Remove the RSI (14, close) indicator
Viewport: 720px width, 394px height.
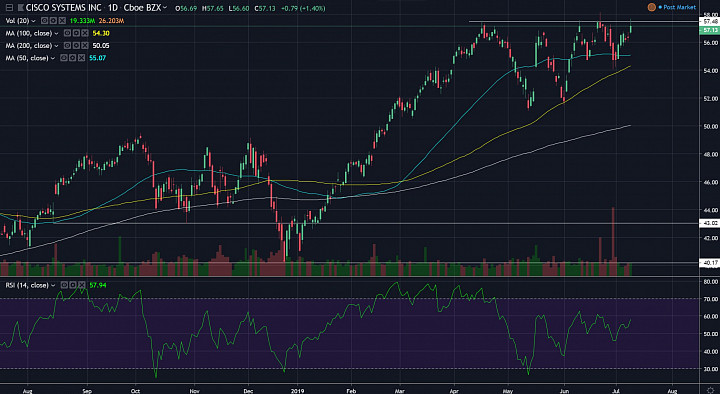(x=82, y=285)
